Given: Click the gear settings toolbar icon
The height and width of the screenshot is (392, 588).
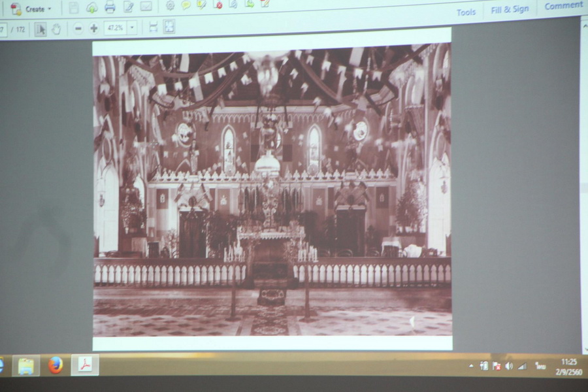Looking at the screenshot, I should click(x=171, y=5).
